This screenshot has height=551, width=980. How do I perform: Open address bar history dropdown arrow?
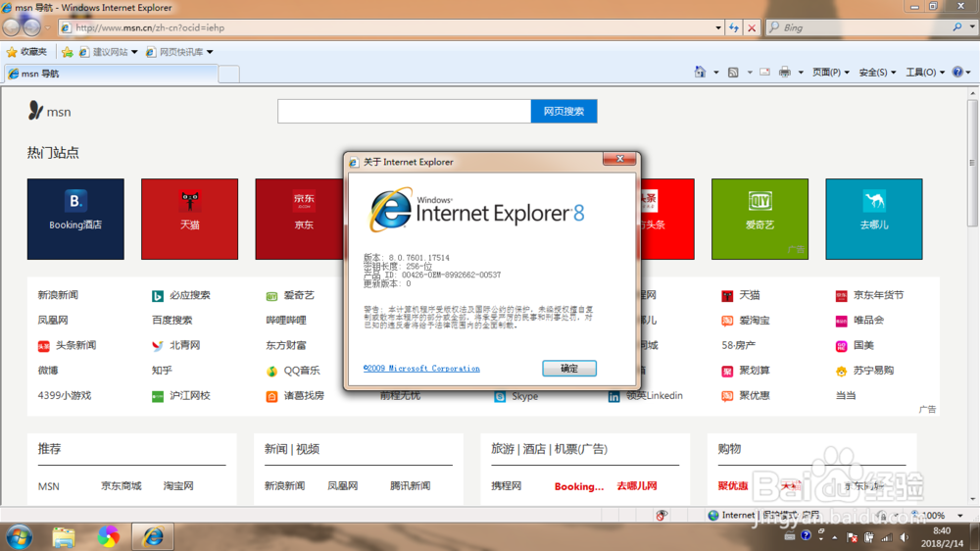point(718,27)
